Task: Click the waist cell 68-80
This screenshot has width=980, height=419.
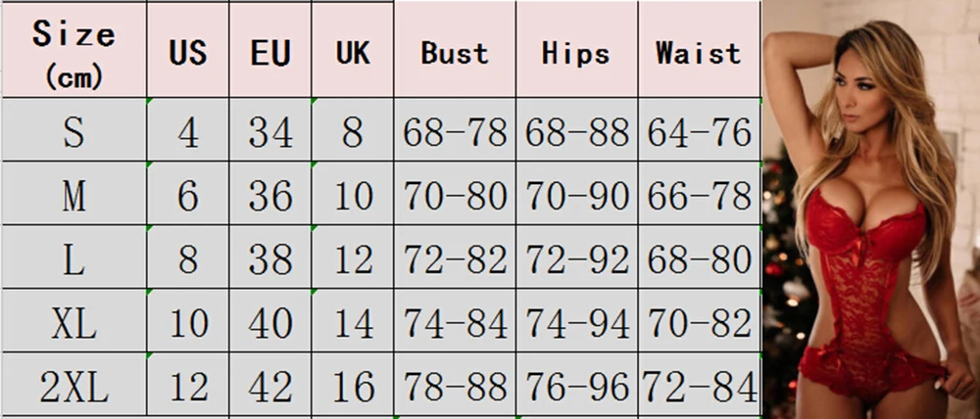Action: pyautogui.click(x=699, y=256)
